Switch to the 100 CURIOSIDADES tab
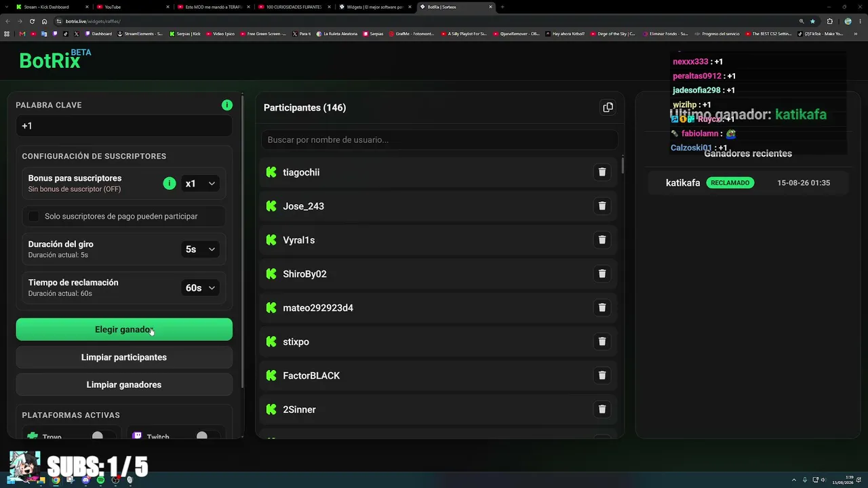Image resolution: width=868 pixels, height=488 pixels. [294, 7]
